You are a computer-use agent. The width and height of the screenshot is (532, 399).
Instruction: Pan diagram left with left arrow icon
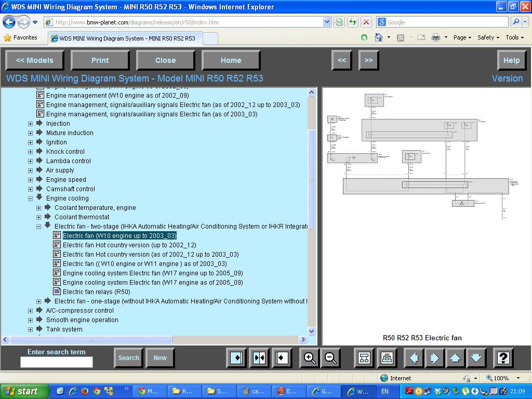(x=414, y=358)
